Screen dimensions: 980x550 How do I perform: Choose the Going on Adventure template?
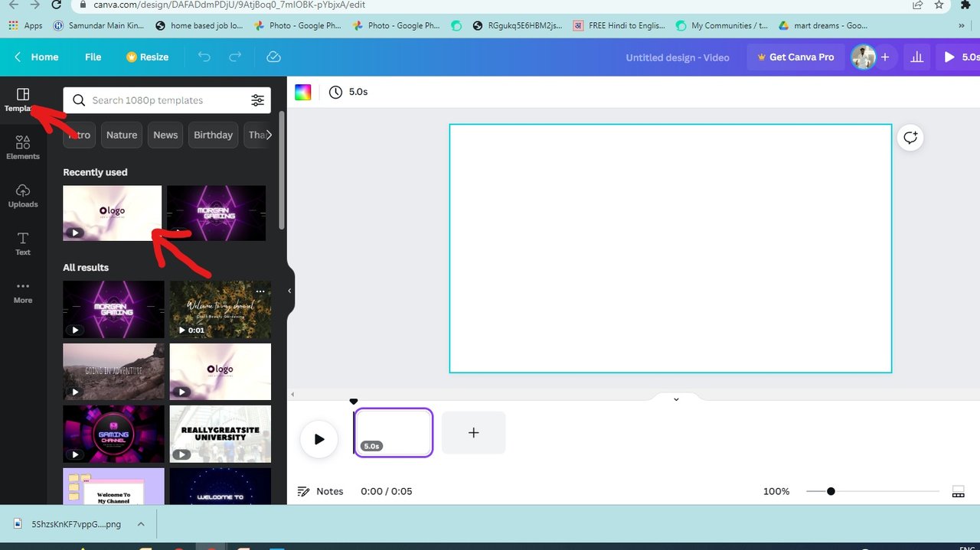pos(113,372)
